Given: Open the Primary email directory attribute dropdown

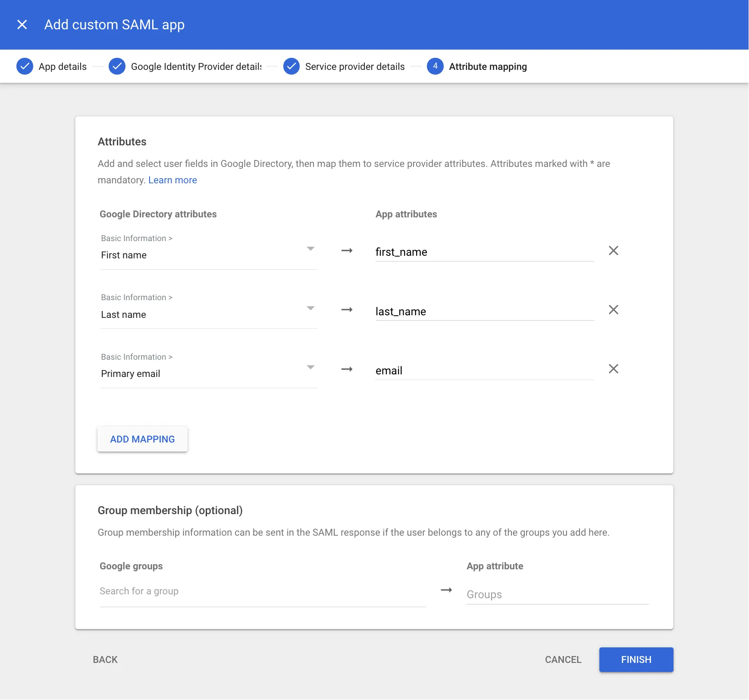Looking at the screenshot, I should (x=209, y=369).
